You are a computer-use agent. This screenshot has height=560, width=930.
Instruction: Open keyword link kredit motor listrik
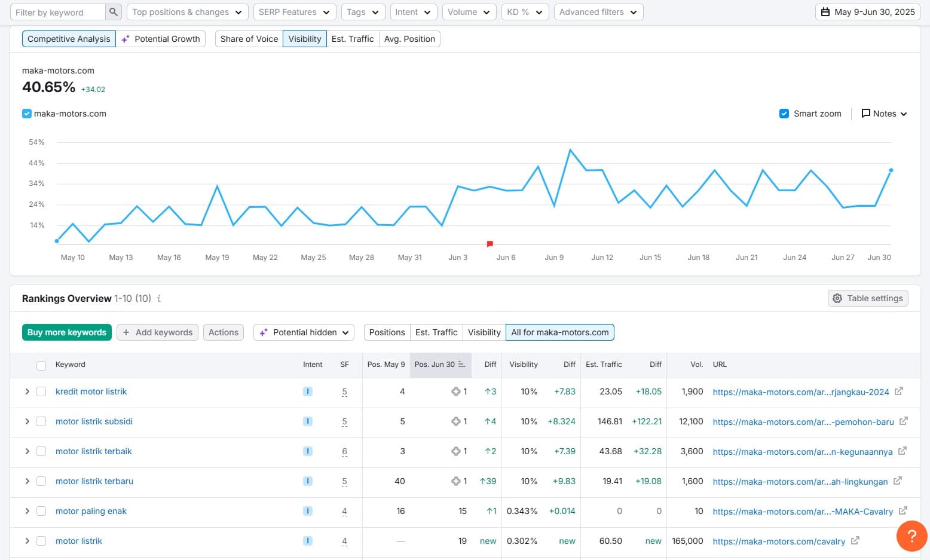(x=91, y=391)
